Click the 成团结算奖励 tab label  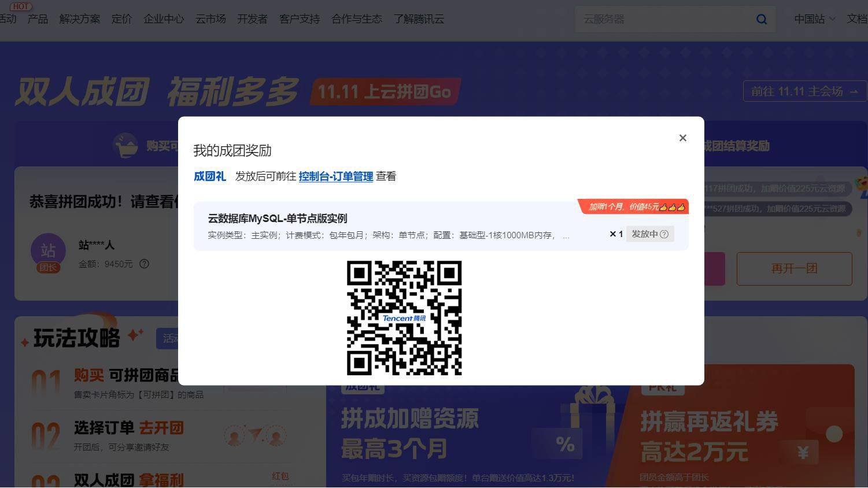[x=736, y=146]
